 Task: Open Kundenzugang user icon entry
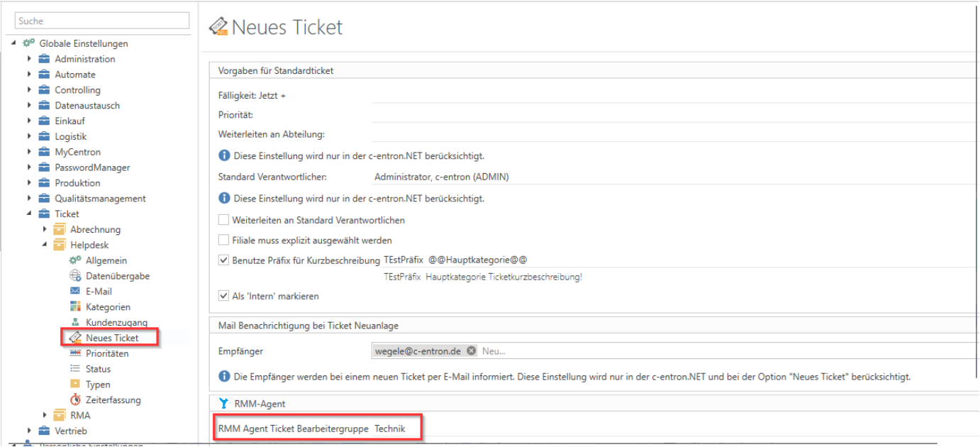(x=75, y=322)
